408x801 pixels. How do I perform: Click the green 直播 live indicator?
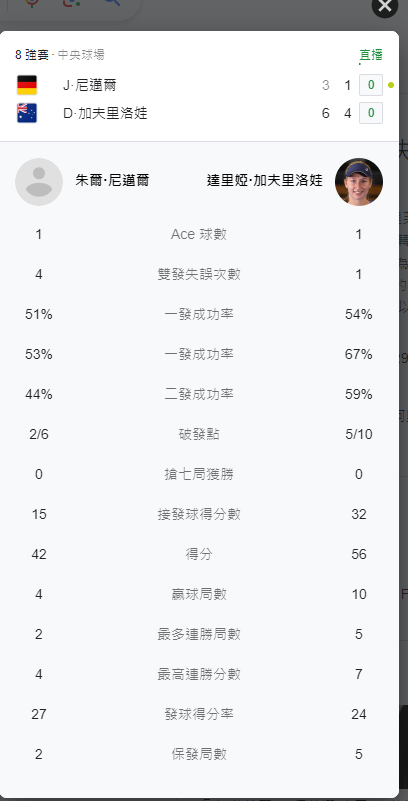(371, 55)
